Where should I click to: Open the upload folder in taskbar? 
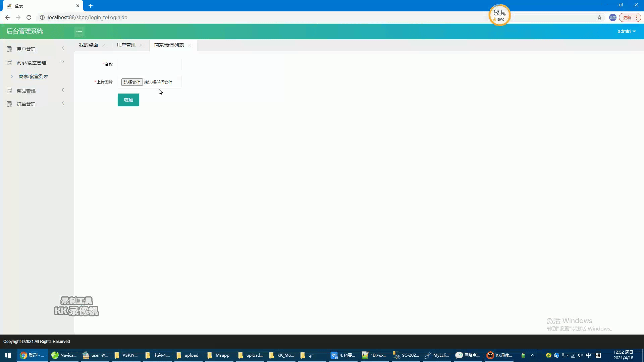(188, 355)
